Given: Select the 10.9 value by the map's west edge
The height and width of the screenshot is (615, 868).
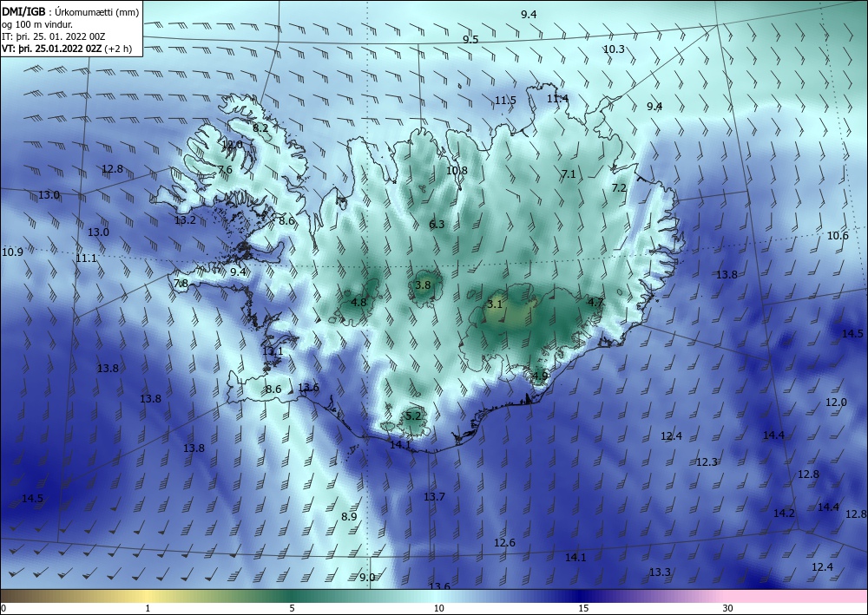Looking at the screenshot, I should tap(13, 252).
